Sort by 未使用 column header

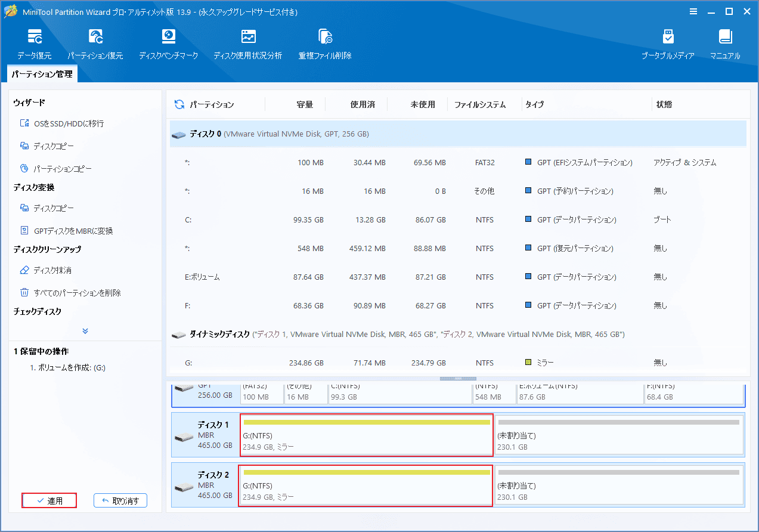pos(423,104)
